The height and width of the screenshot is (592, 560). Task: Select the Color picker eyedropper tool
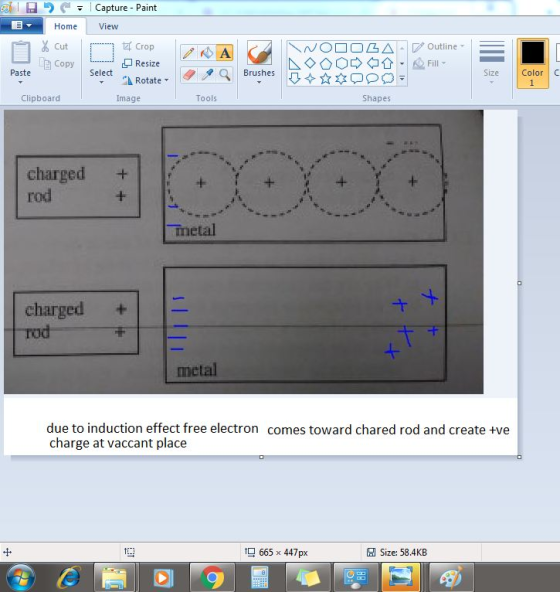click(x=207, y=75)
